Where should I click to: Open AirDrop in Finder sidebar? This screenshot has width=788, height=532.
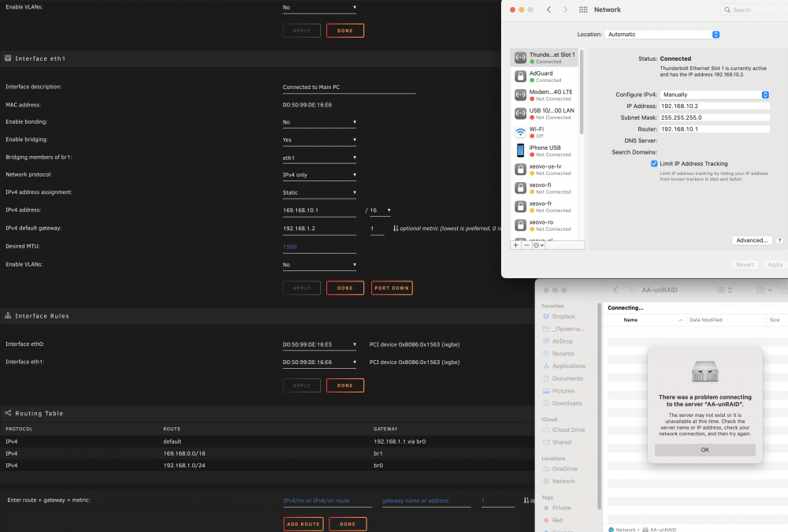(x=563, y=341)
